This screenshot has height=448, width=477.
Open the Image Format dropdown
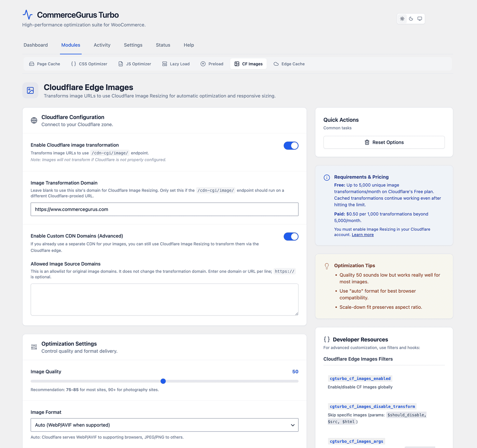(165, 425)
